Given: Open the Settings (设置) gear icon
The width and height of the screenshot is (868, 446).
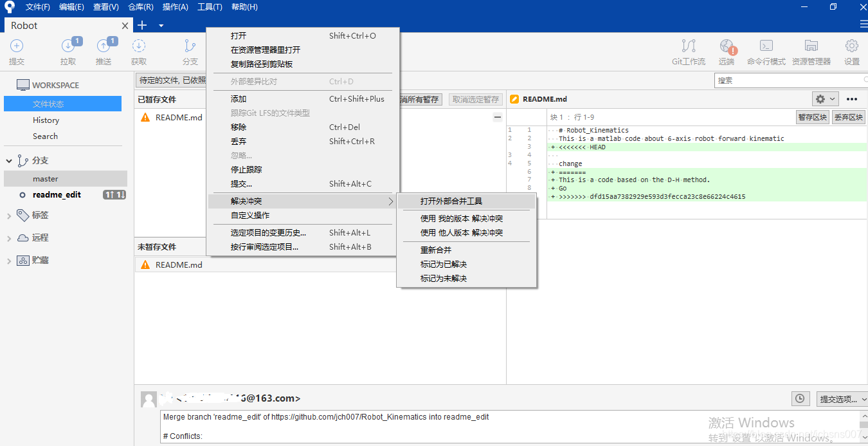Looking at the screenshot, I should pos(852,46).
